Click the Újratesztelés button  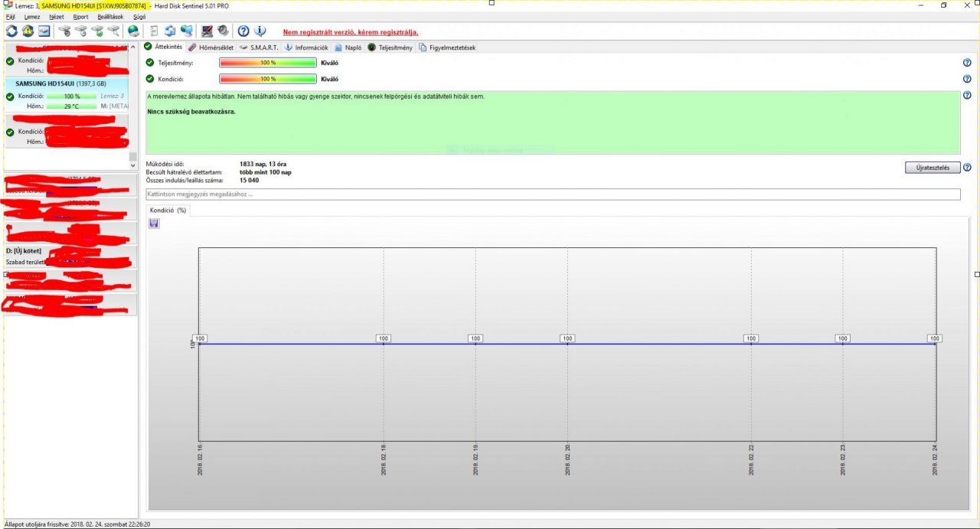pos(933,168)
